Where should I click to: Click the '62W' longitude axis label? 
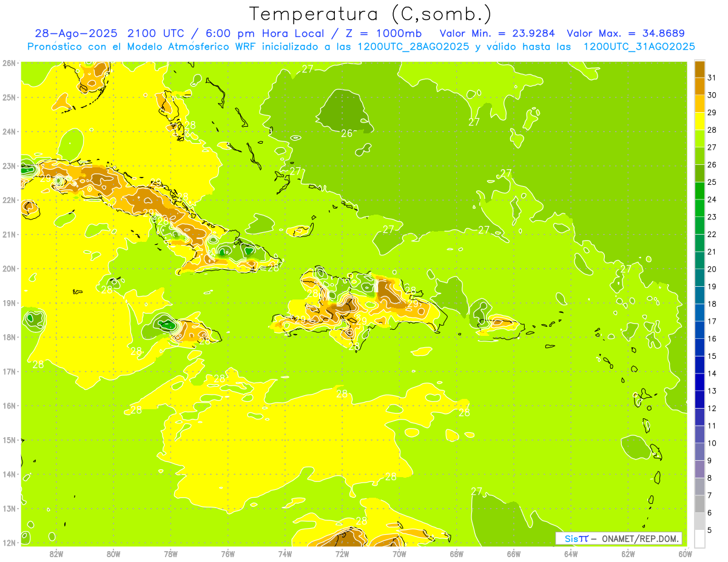click(628, 554)
